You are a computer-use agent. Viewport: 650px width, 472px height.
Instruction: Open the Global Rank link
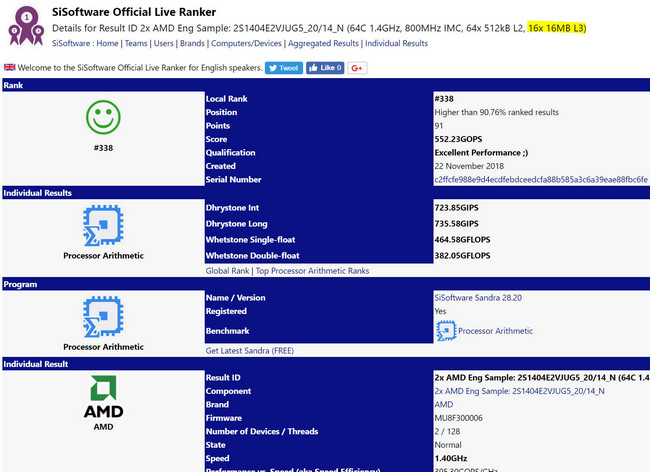click(229, 270)
